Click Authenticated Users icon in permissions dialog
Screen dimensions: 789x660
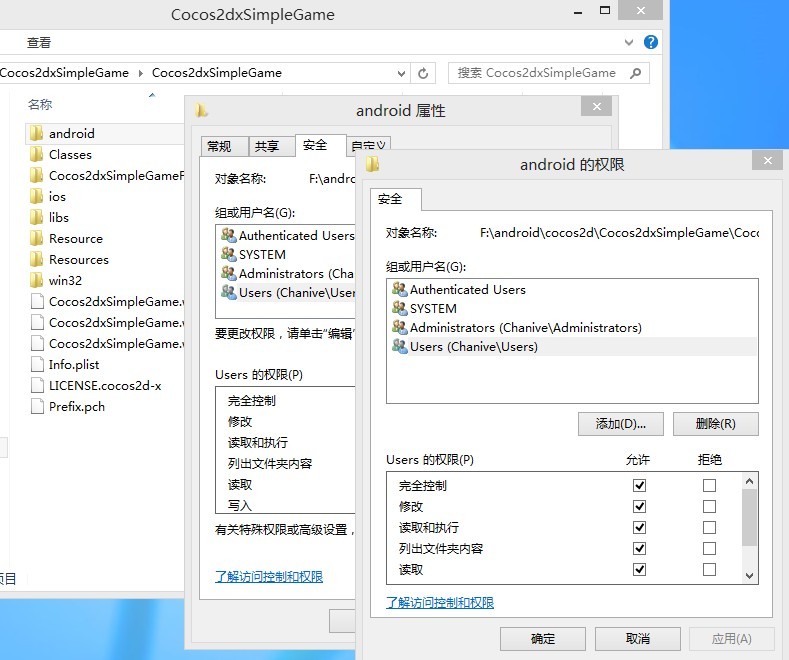400,289
